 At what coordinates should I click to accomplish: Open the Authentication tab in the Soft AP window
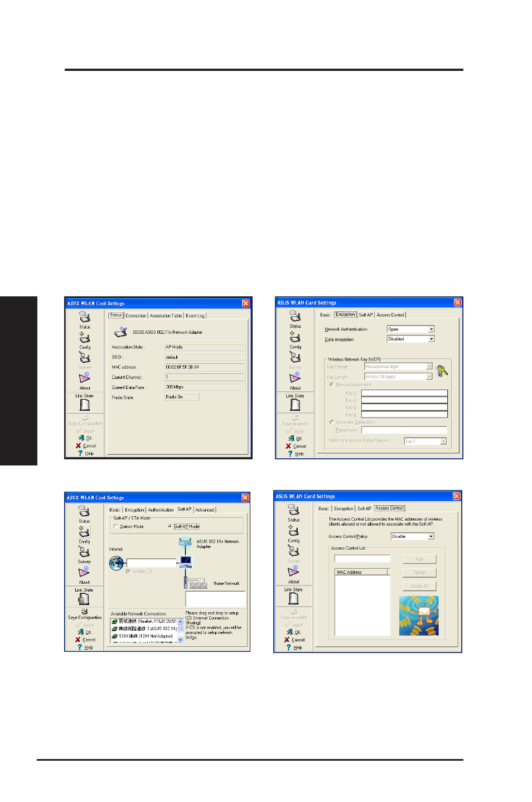(x=161, y=510)
